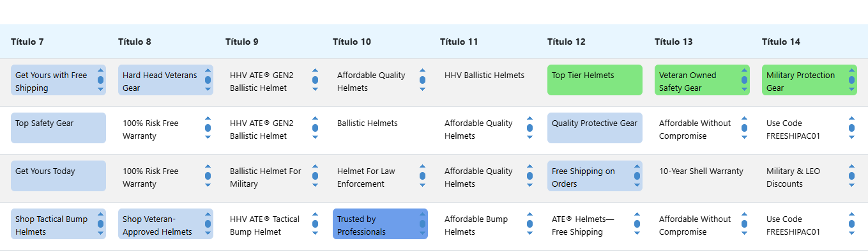Click up arrow in "Get Yours with Free Shipping" cell
Viewport: 868px width, 252px height.
100,70
